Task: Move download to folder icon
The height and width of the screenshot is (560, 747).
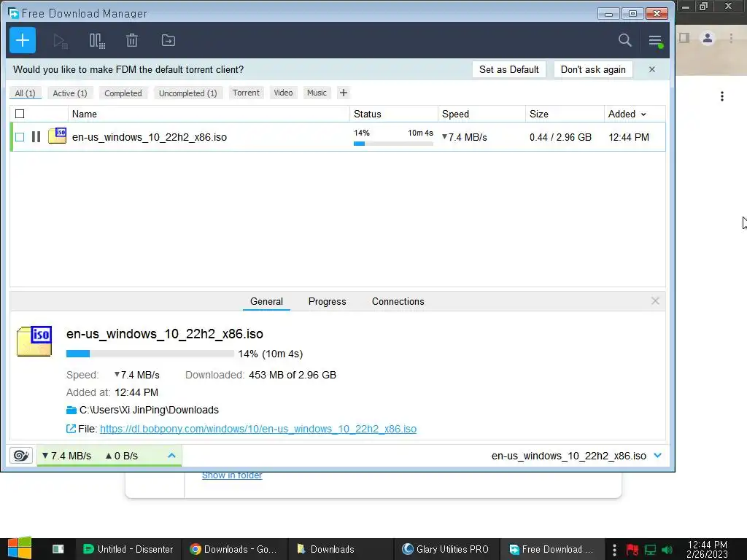Action: 169,41
